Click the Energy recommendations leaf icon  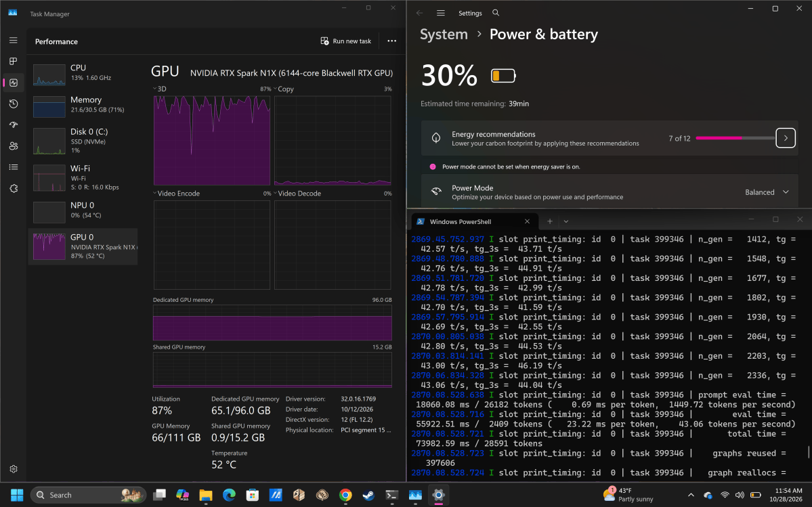click(x=436, y=138)
